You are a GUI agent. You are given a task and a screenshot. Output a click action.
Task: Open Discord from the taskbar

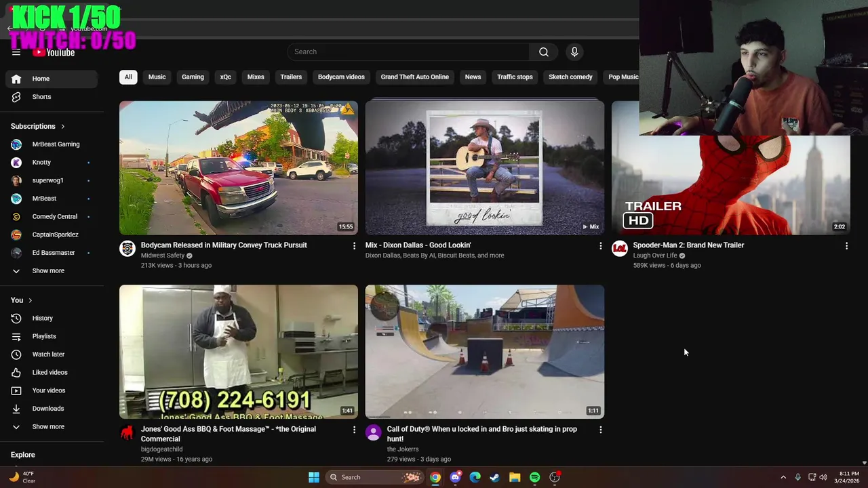point(455,477)
